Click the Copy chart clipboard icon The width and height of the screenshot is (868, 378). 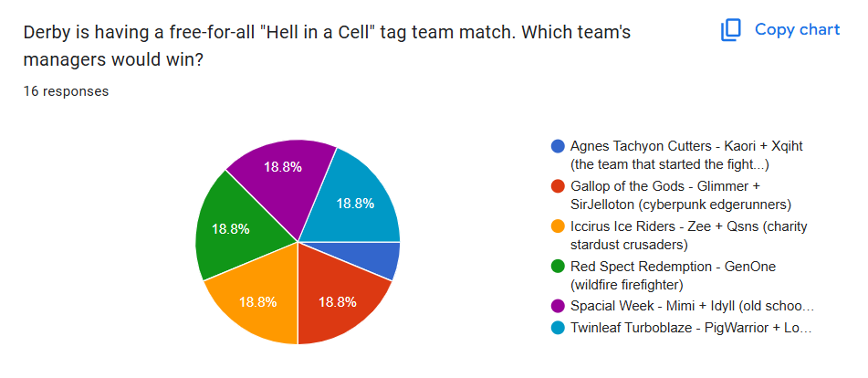[731, 30]
